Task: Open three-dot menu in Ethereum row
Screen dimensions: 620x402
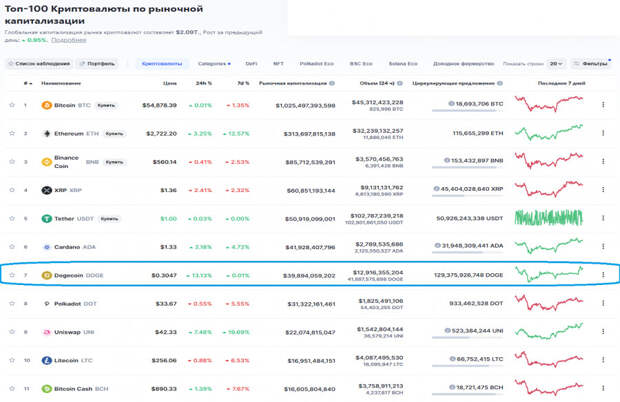Action: click(603, 133)
